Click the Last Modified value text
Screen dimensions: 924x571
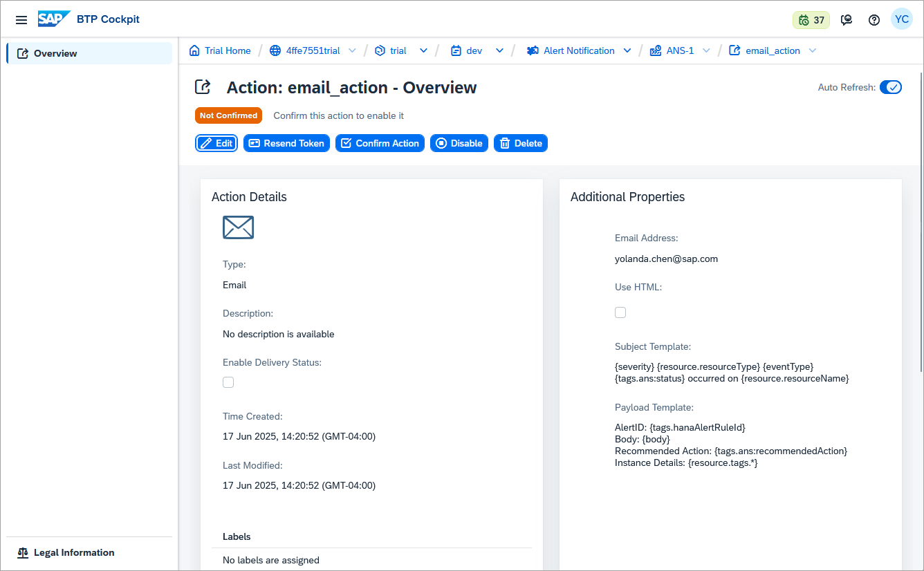[299, 485]
